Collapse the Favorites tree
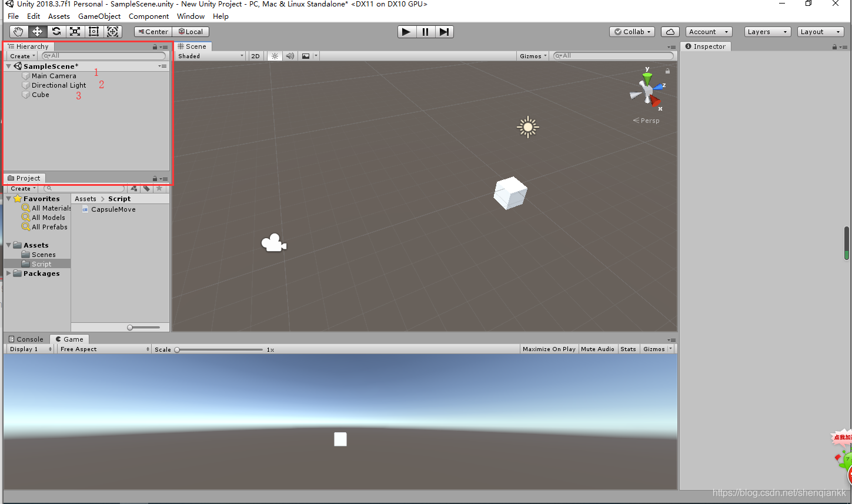The image size is (852, 504). click(9, 199)
